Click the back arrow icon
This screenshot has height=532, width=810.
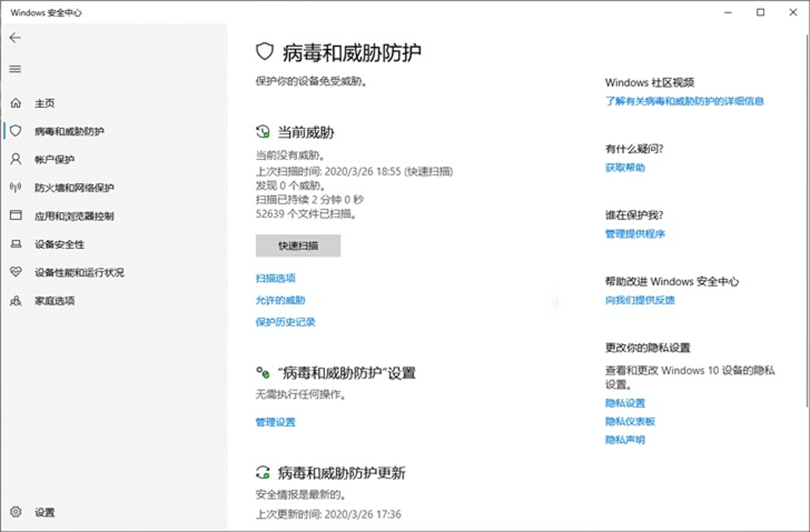(x=15, y=38)
